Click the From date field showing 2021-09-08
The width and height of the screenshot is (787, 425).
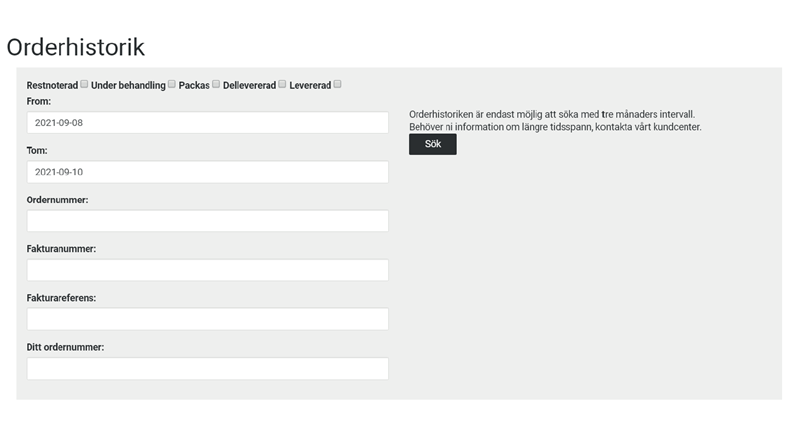click(207, 122)
